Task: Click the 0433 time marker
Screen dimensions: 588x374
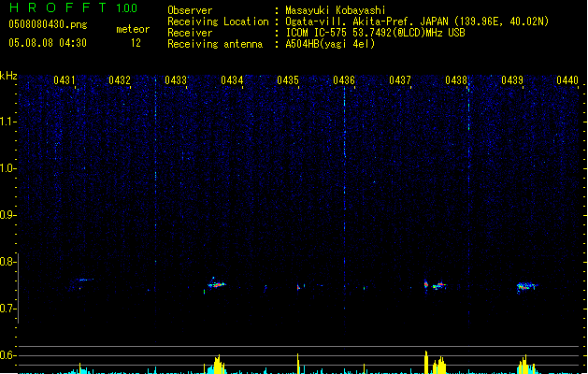Action: [x=176, y=80]
